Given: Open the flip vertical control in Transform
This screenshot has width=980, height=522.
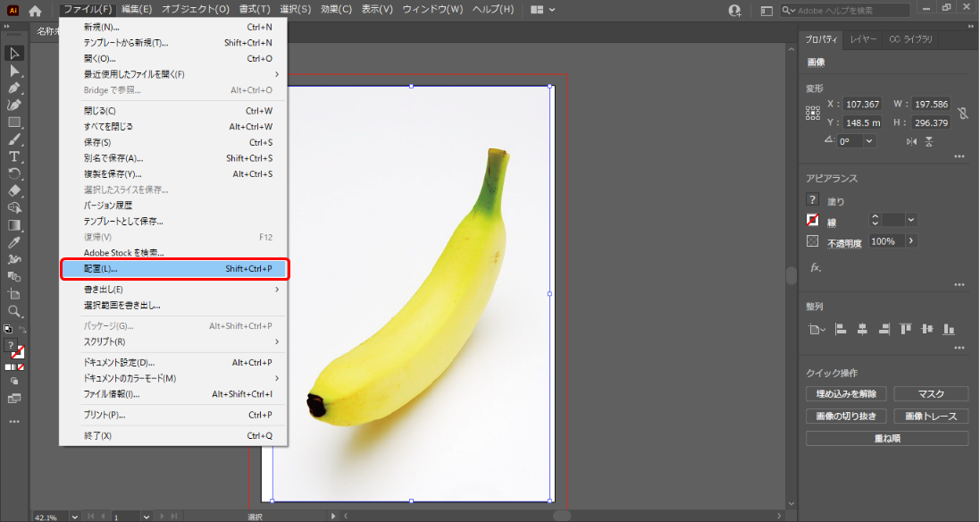Looking at the screenshot, I should [x=928, y=142].
